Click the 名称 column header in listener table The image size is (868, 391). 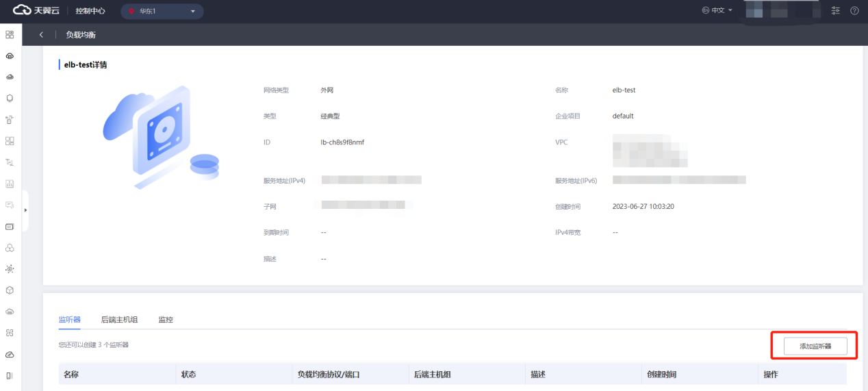click(x=71, y=375)
